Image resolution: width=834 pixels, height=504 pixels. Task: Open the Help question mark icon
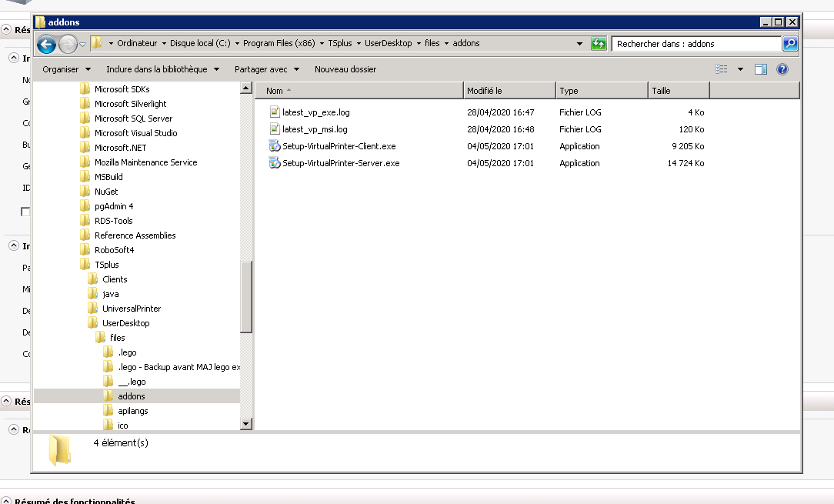tap(782, 69)
